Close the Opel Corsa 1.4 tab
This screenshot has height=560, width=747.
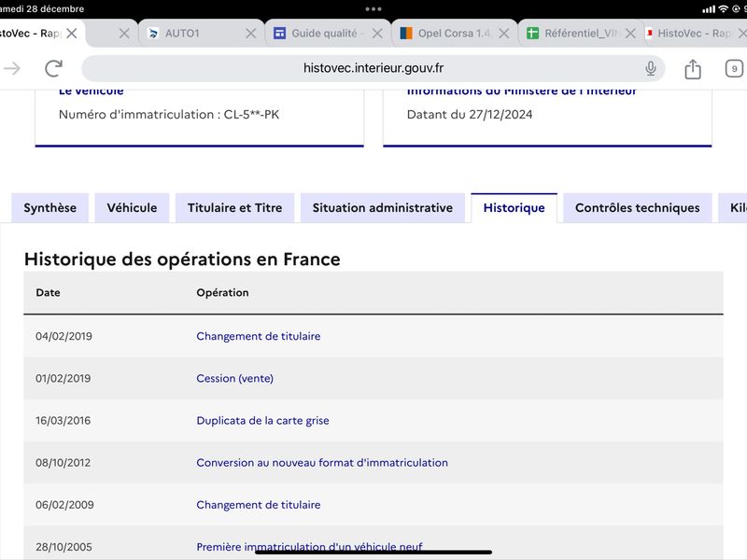(503, 34)
